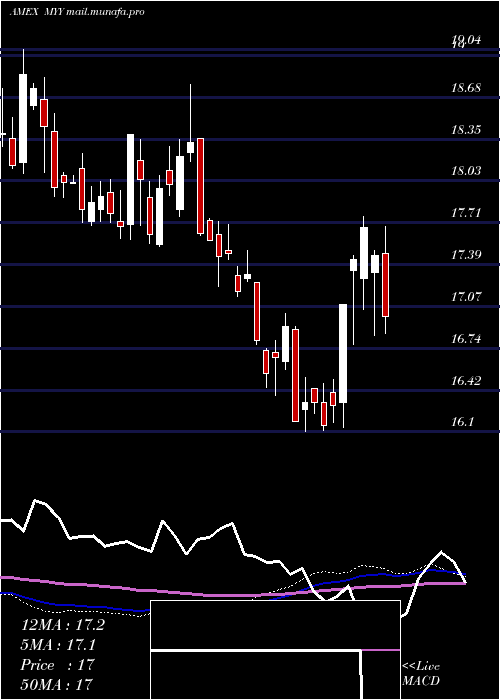Select the 16.74 price axis label
The height and width of the screenshot is (700, 500).
pos(466,339)
